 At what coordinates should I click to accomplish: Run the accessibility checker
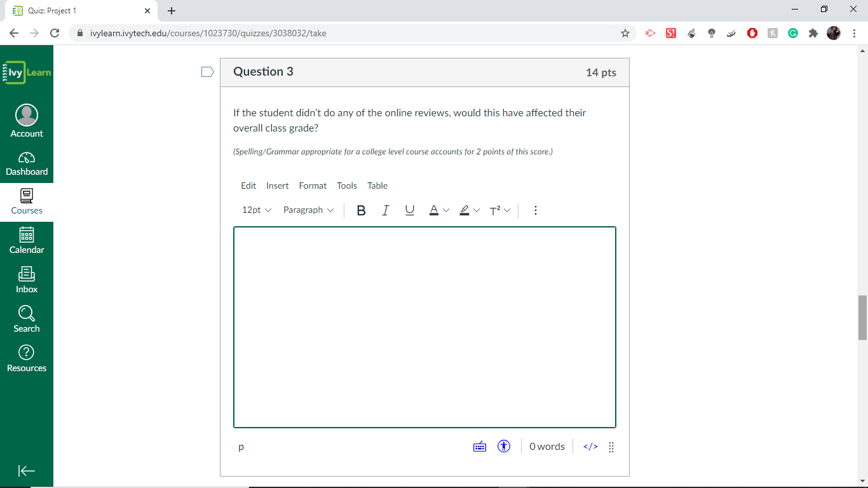click(x=503, y=446)
